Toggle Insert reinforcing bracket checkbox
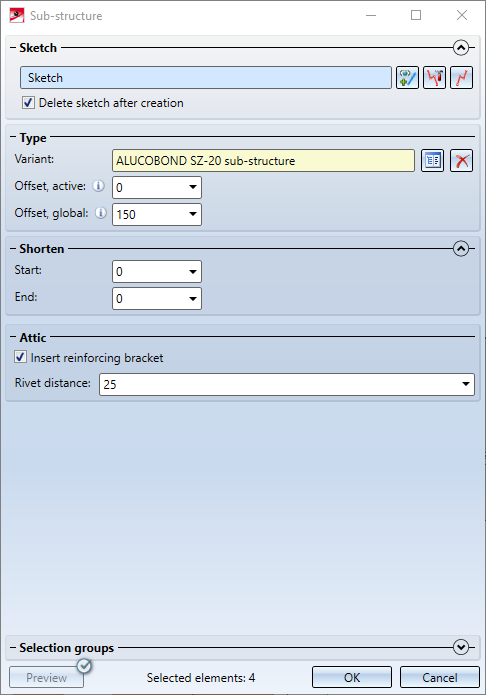 click(20, 357)
